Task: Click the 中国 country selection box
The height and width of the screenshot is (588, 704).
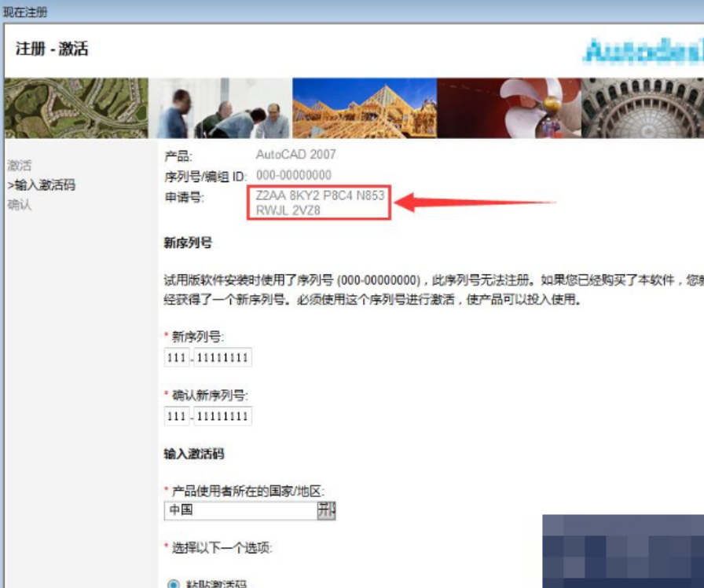Action: 240,510
